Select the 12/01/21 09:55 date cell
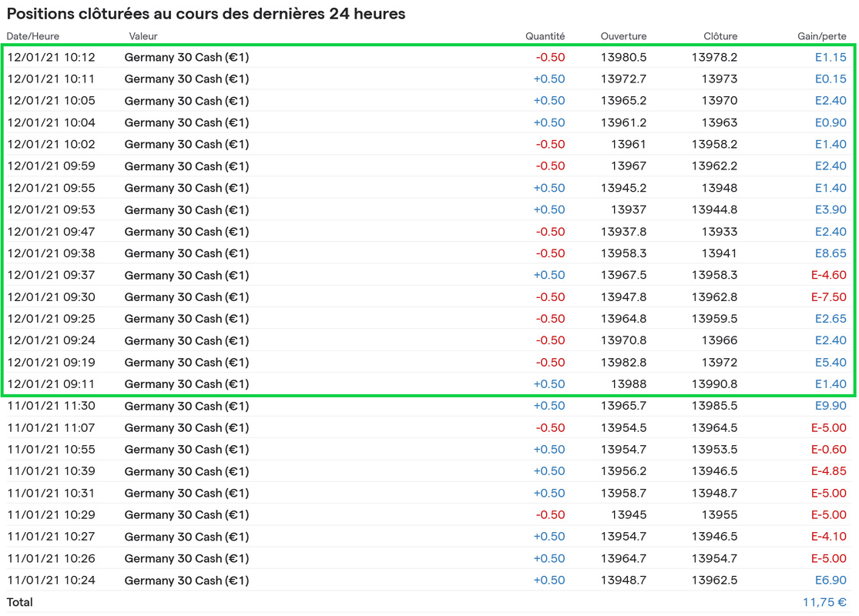The image size is (859, 616). click(51, 188)
